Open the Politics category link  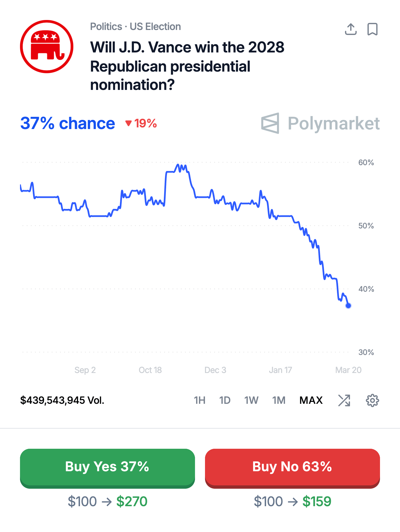(106, 27)
